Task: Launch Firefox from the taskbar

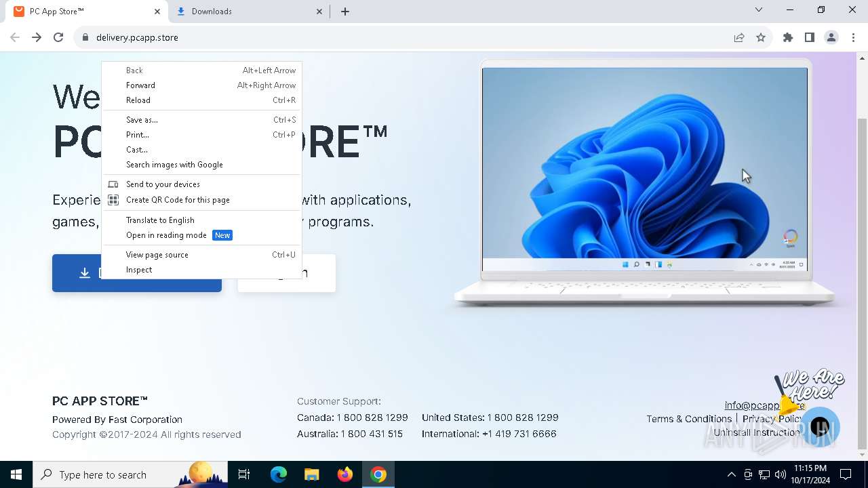Action: click(345, 474)
